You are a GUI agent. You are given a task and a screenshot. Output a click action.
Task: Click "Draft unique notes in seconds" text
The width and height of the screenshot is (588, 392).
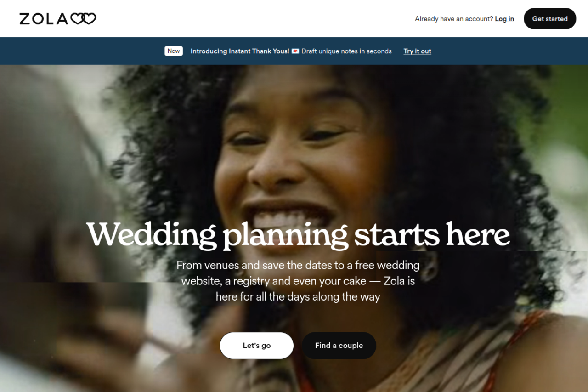[347, 51]
